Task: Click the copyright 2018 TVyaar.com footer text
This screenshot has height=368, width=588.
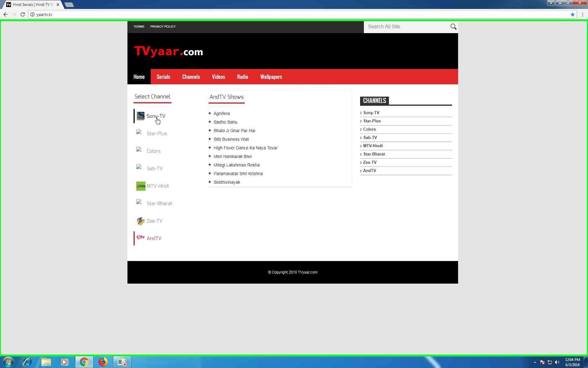Action: [293, 272]
